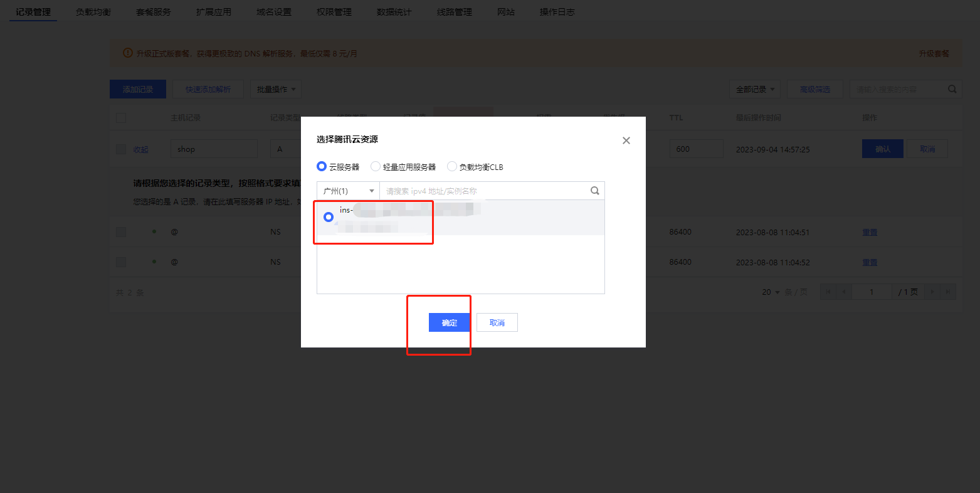Select the 负载均衡CLB radio option
This screenshot has height=493, width=980.
(452, 167)
